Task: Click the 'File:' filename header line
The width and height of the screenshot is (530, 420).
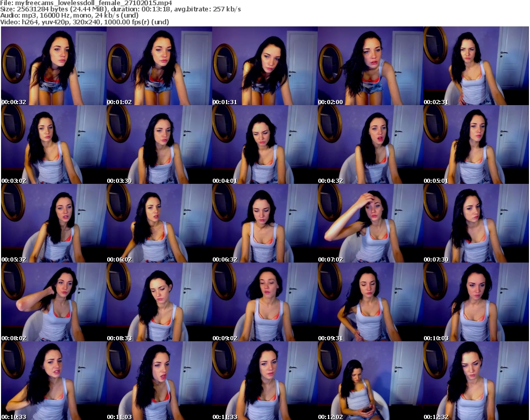Action: [86, 3]
